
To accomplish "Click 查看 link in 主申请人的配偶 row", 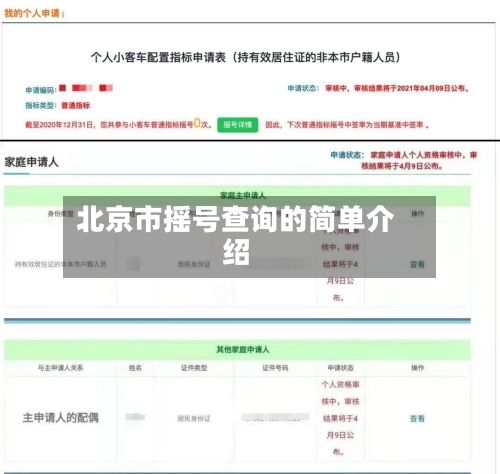I will click(417, 418).
